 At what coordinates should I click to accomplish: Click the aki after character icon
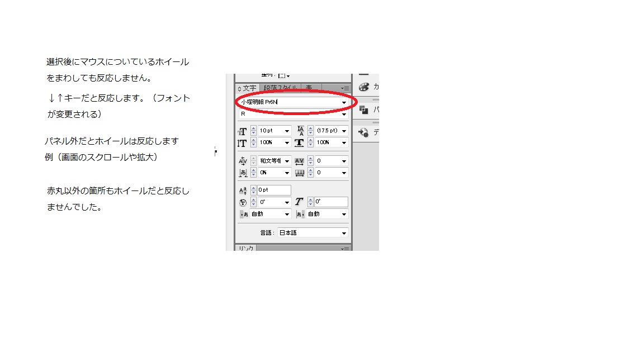[x=300, y=215]
